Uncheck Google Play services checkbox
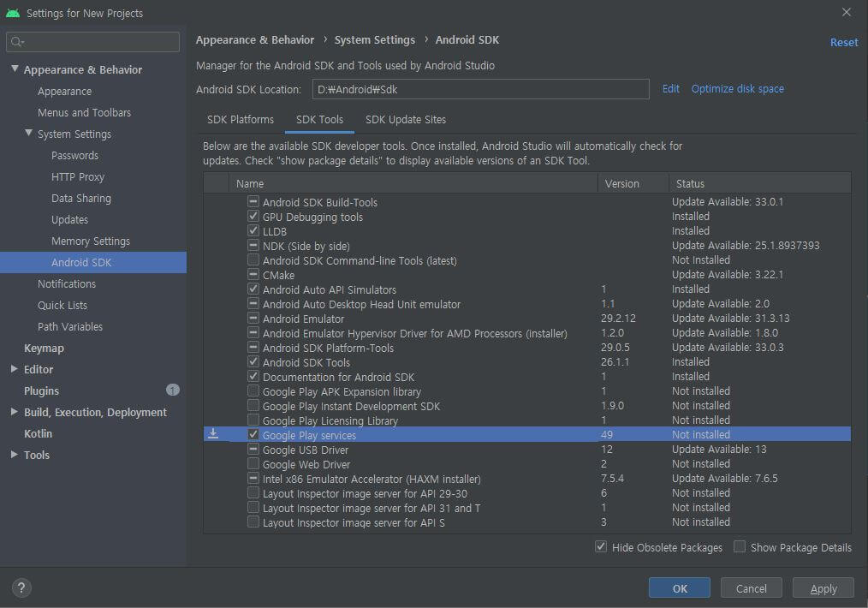Screen dimensions: 868x608 point(253,434)
